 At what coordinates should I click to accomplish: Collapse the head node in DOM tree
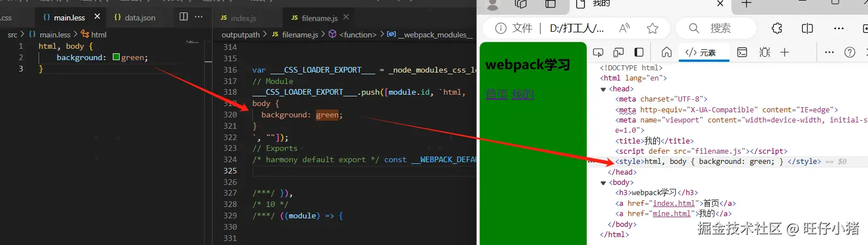coord(603,89)
